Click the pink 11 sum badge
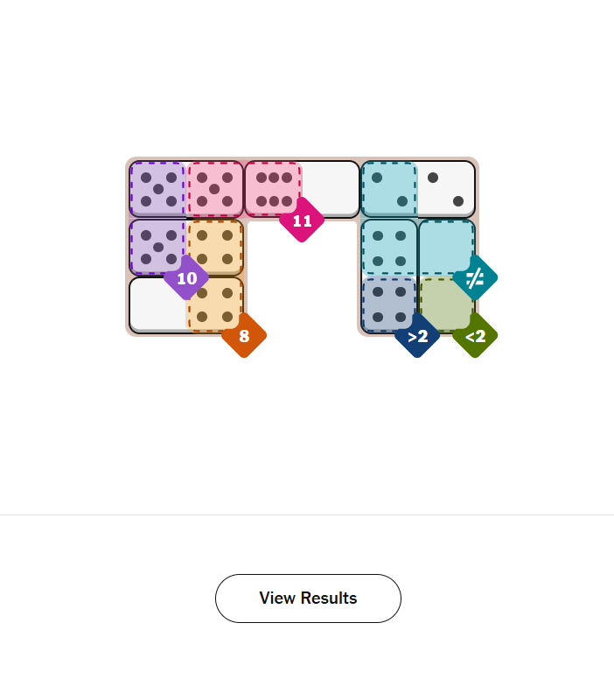The height and width of the screenshot is (700, 614). tap(302, 220)
